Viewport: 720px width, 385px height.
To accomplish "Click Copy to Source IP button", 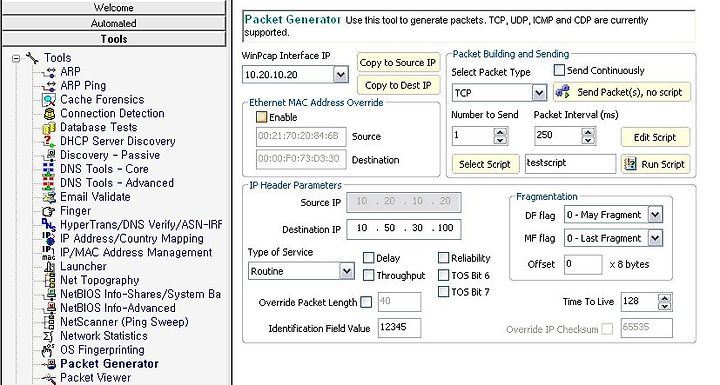I will 398,62.
